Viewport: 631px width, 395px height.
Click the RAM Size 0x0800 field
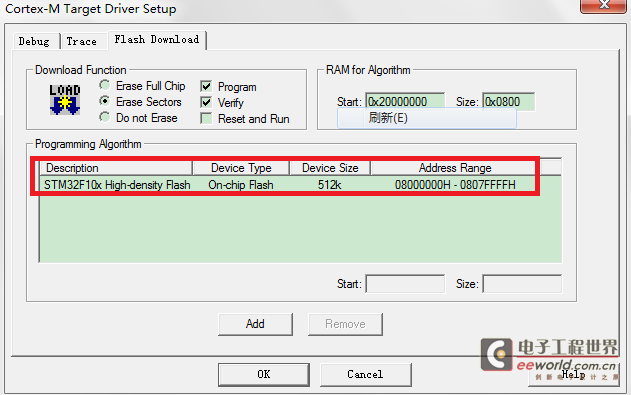[x=509, y=101]
